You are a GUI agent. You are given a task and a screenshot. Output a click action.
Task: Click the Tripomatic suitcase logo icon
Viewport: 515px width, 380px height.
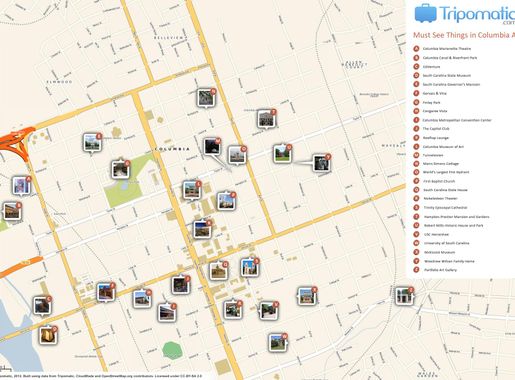425,13
